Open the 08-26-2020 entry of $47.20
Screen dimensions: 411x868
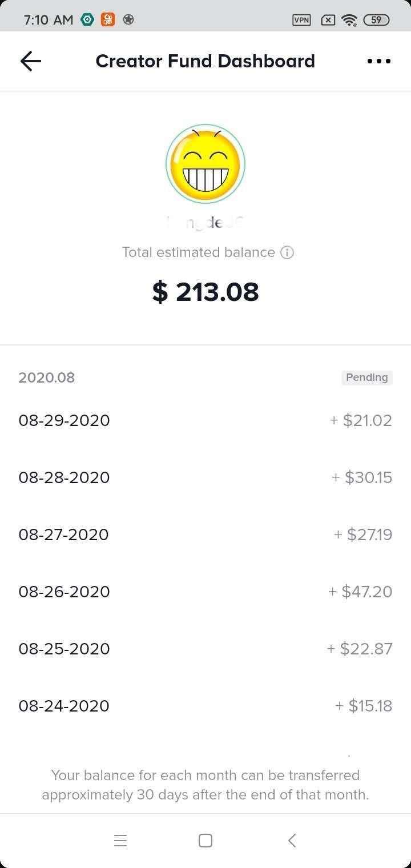(x=205, y=592)
